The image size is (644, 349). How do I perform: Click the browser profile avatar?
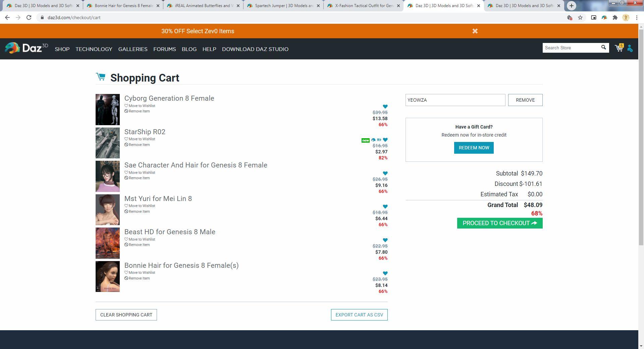click(x=626, y=17)
